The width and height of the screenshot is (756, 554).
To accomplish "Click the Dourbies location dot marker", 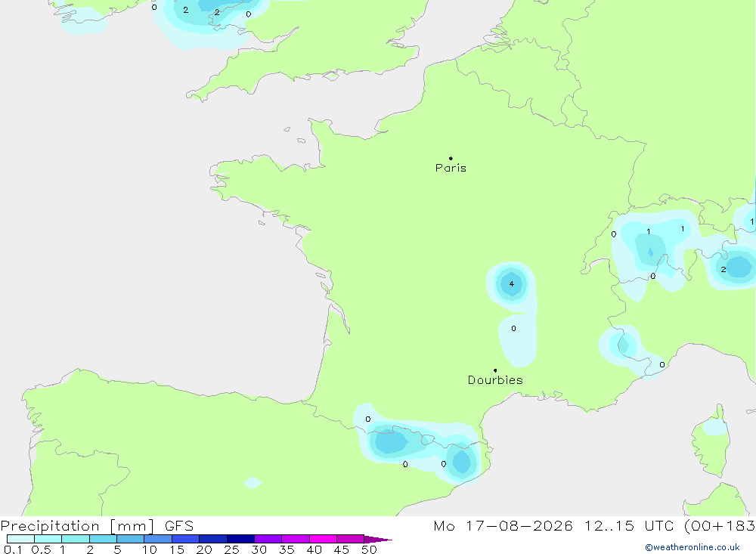I will (495, 370).
